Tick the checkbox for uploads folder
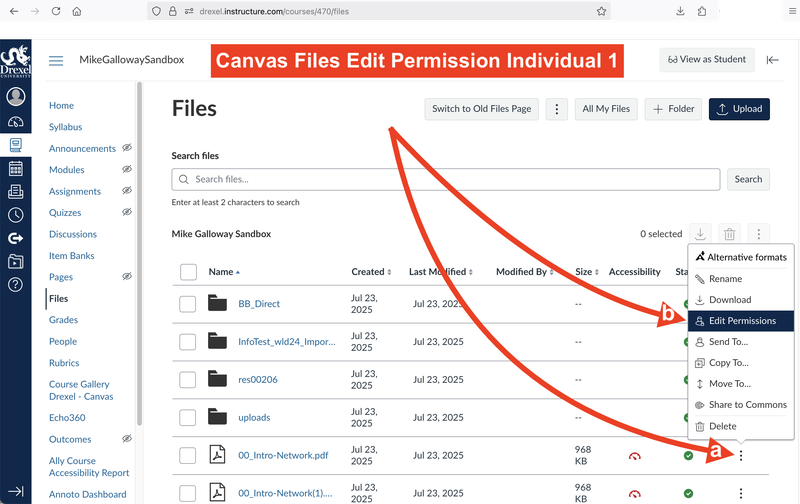The width and height of the screenshot is (800, 504). click(188, 418)
